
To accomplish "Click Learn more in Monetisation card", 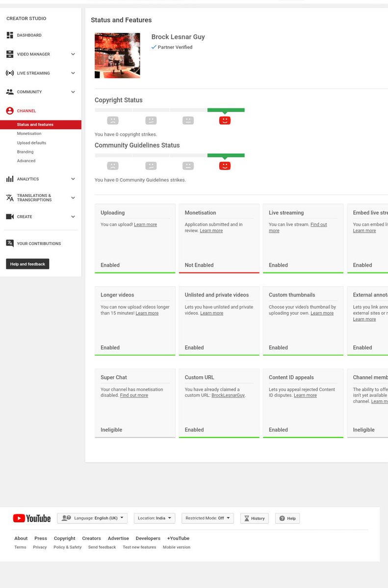I will point(211,231).
